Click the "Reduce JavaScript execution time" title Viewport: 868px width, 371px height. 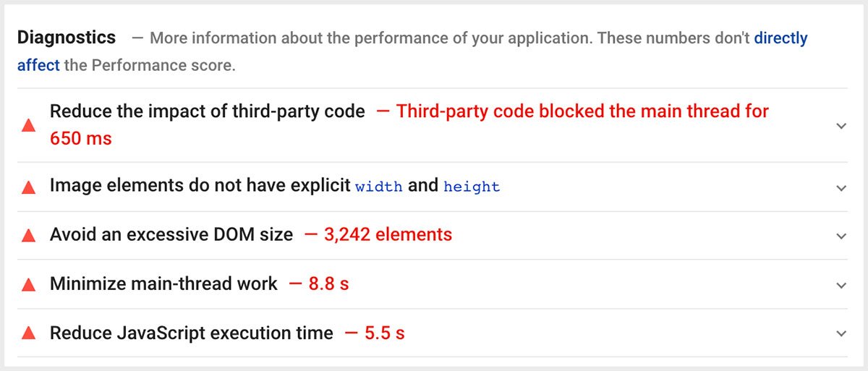tap(192, 333)
